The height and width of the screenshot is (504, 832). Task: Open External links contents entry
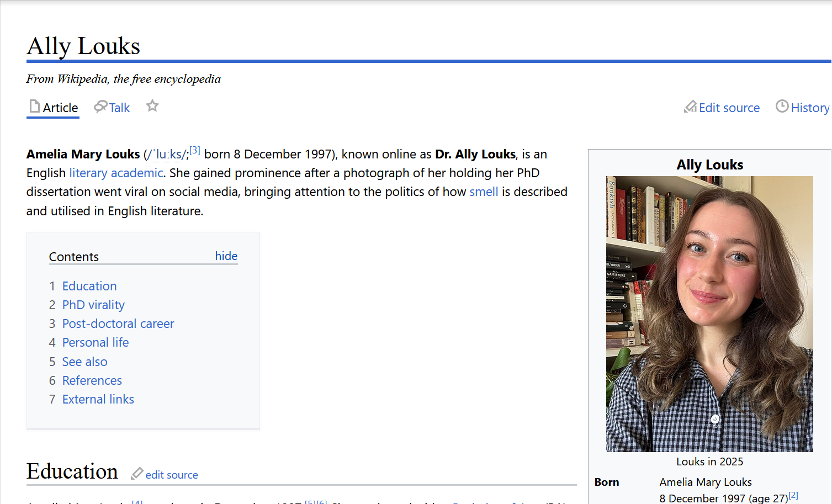tap(98, 399)
